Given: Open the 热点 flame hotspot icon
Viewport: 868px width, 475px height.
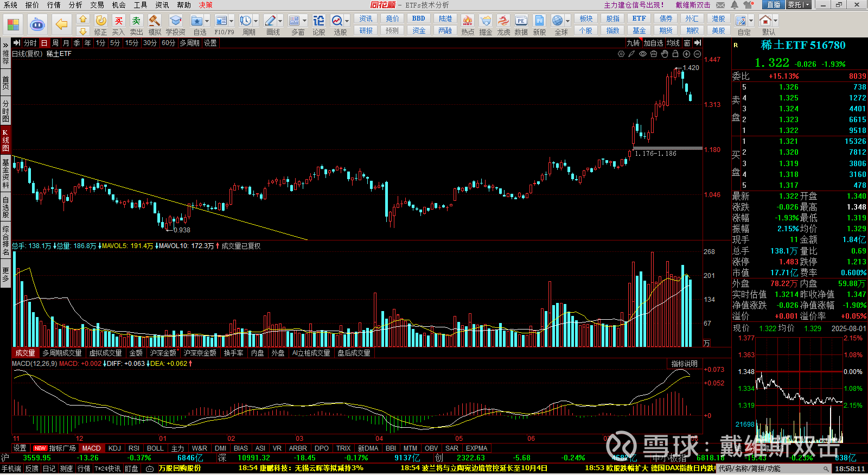Looking at the screenshot, I should click(x=467, y=21).
